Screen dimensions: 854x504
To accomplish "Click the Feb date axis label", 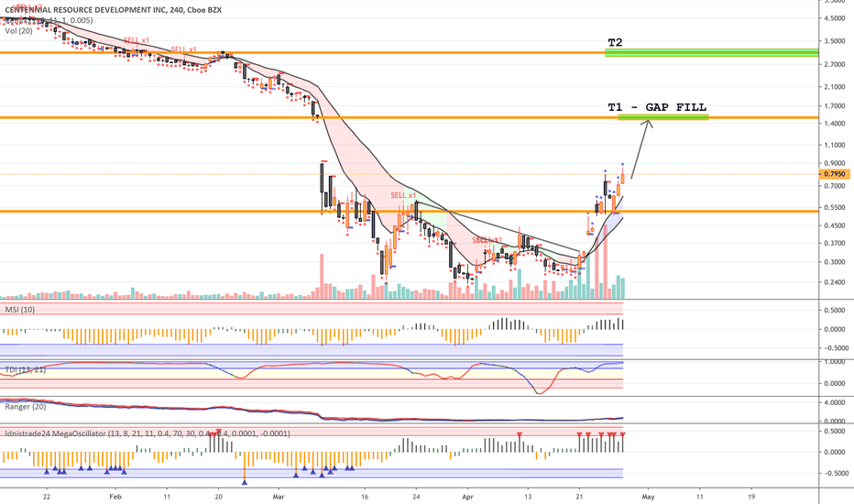I will click(115, 497).
